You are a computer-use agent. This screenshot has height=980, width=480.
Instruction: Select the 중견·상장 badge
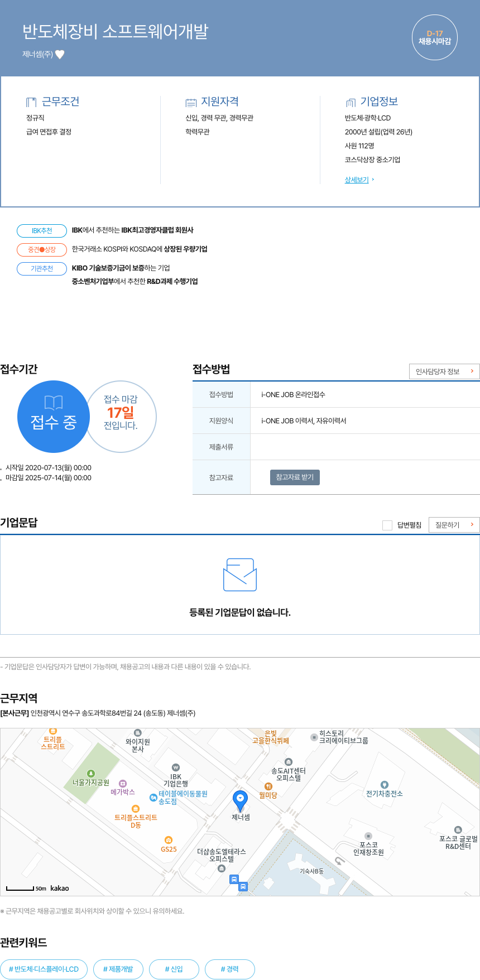click(42, 250)
